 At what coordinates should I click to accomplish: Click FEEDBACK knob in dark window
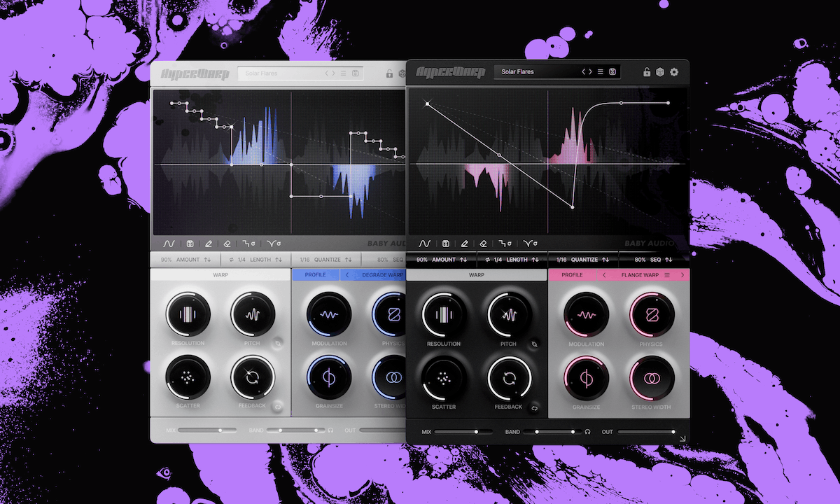coord(509,379)
